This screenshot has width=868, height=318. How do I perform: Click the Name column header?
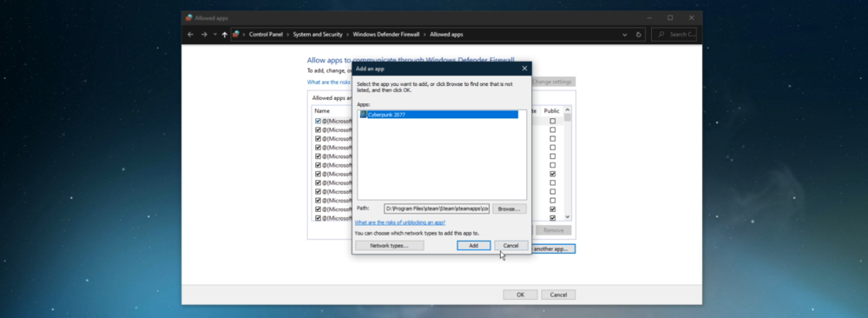point(322,111)
